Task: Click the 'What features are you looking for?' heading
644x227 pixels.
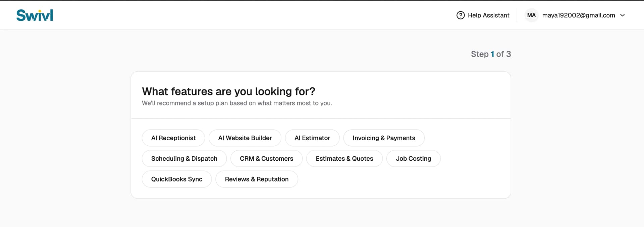Action: click(x=228, y=91)
